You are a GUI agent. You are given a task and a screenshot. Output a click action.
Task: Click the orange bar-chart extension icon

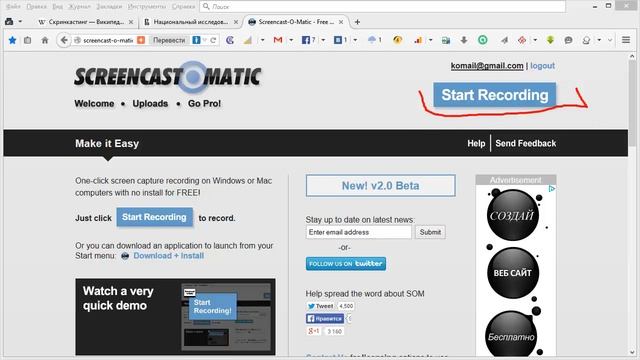click(418, 40)
